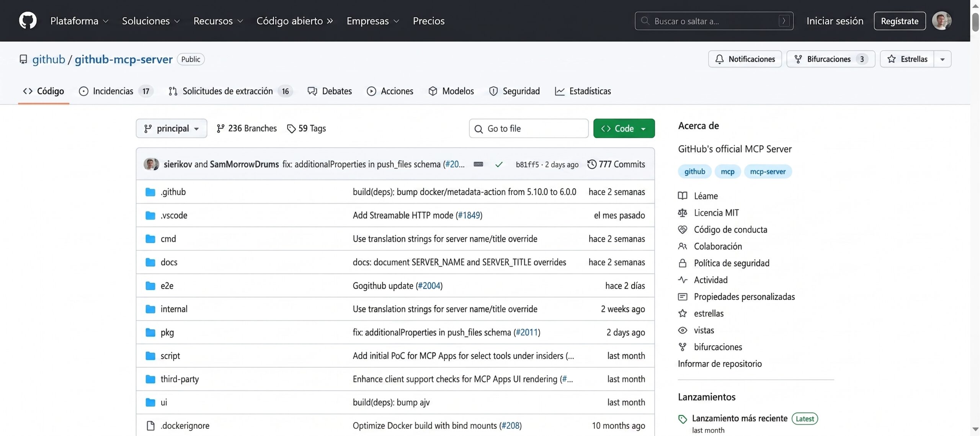Click the .github folder icon

click(150, 192)
